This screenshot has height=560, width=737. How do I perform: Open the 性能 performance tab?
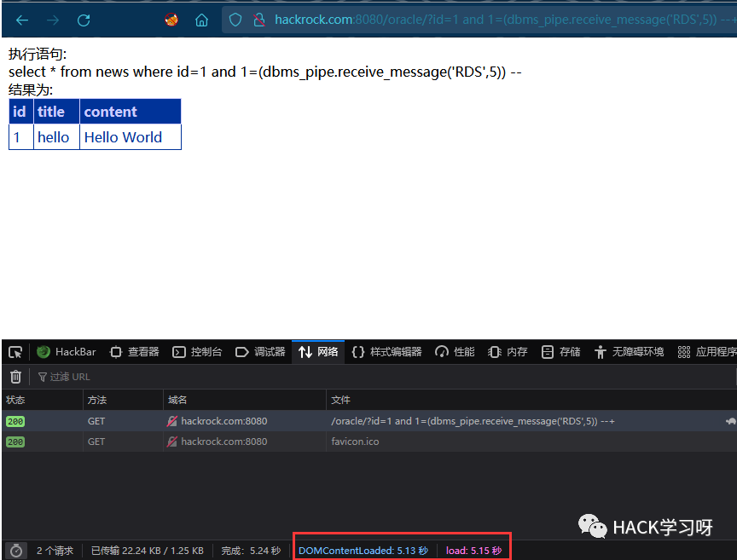455,352
